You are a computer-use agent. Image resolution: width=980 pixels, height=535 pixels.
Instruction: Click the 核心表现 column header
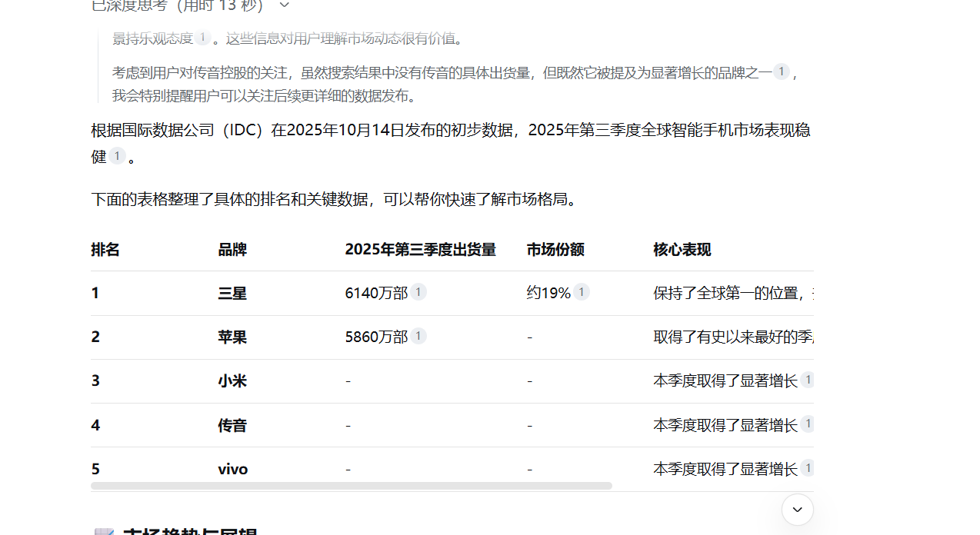[x=682, y=250]
